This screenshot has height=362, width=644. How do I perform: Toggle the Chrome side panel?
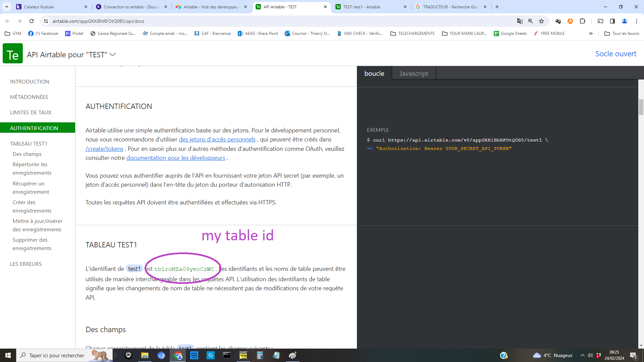click(x=612, y=21)
